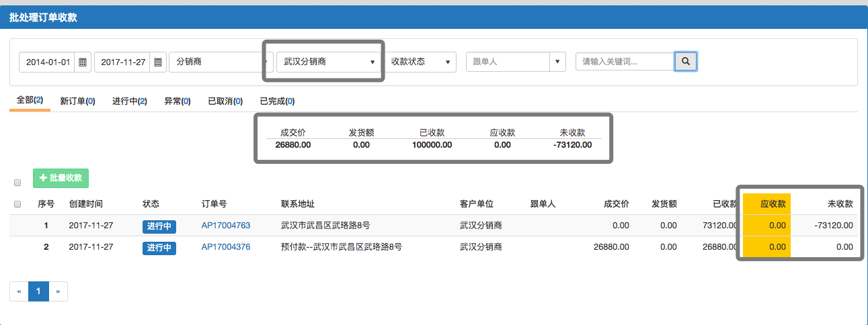Click 客户单位 cell 武汉分销商 in row 1
868x325 pixels.
[x=481, y=226]
